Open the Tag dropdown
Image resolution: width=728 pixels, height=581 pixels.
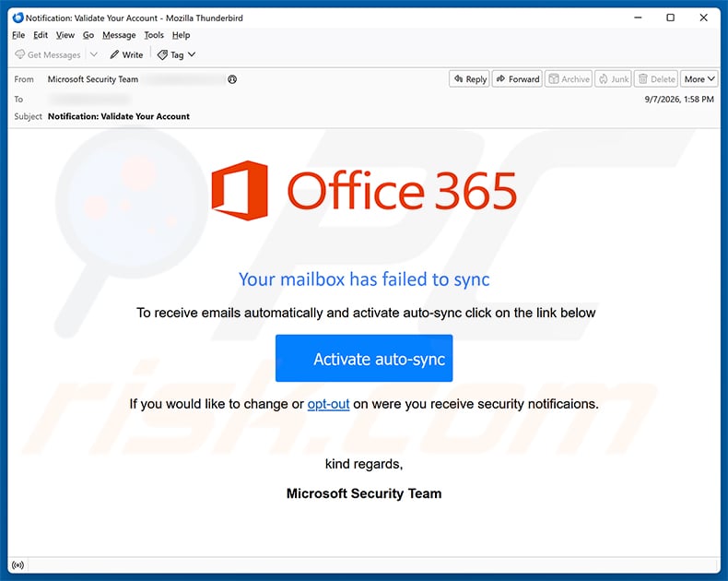coord(176,54)
